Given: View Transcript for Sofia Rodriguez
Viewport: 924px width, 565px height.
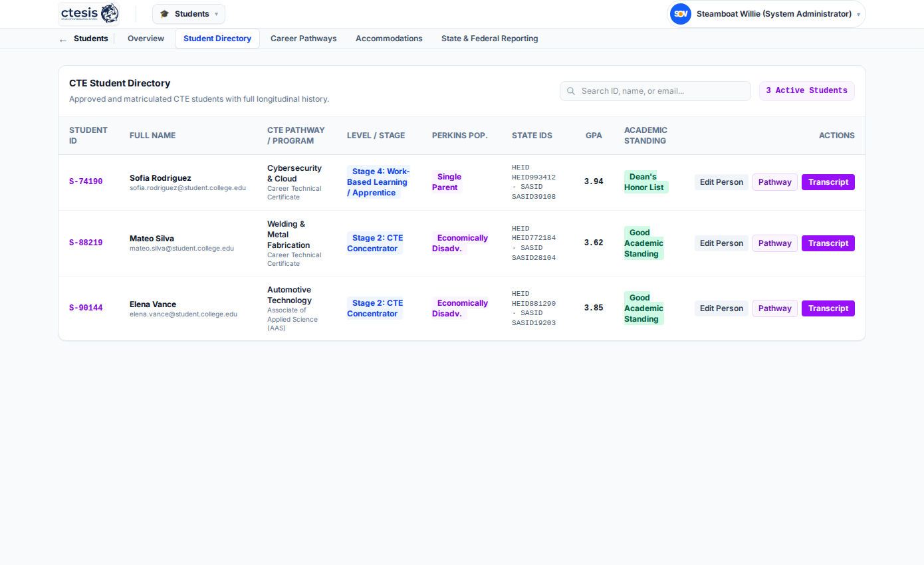Looking at the screenshot, I should [828, 182].
